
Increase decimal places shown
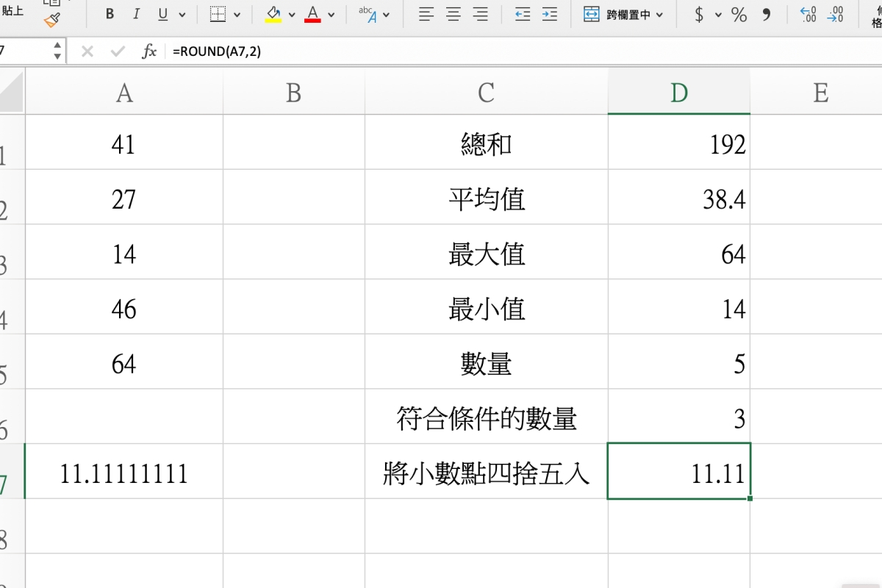click(x=808, y=14)
